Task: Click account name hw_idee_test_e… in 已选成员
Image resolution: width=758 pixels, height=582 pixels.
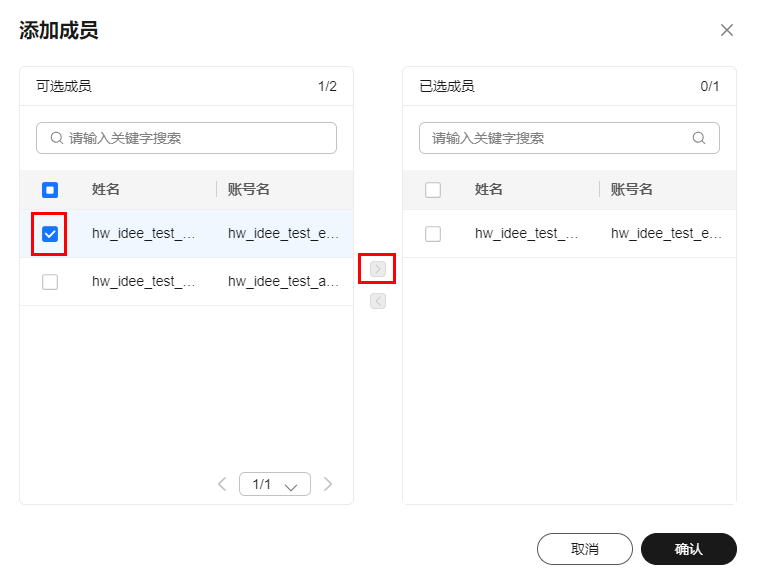Action: 666,233
